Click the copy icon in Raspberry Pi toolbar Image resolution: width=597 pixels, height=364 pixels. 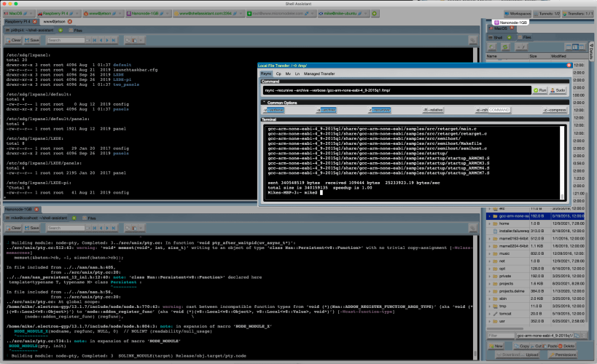click(128, 40)
